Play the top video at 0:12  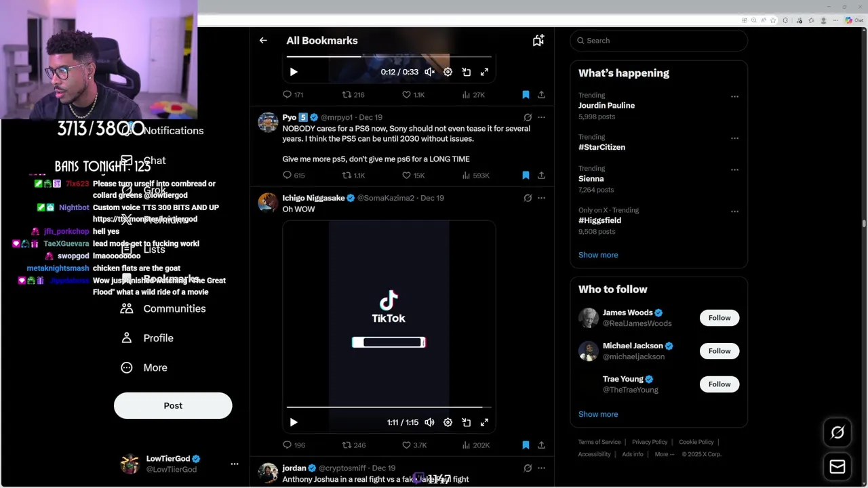pyautogui.click(x=294, y=72)
